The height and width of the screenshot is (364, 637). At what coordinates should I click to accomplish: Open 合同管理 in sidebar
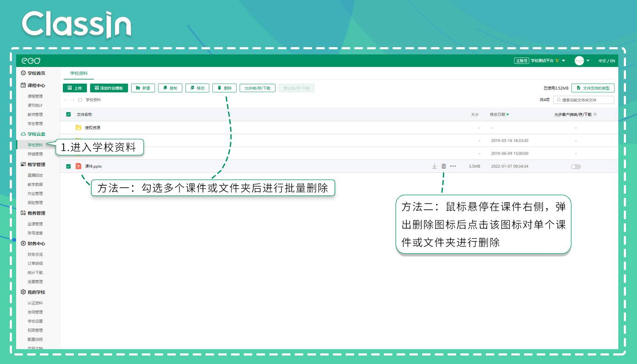point(35,312)
